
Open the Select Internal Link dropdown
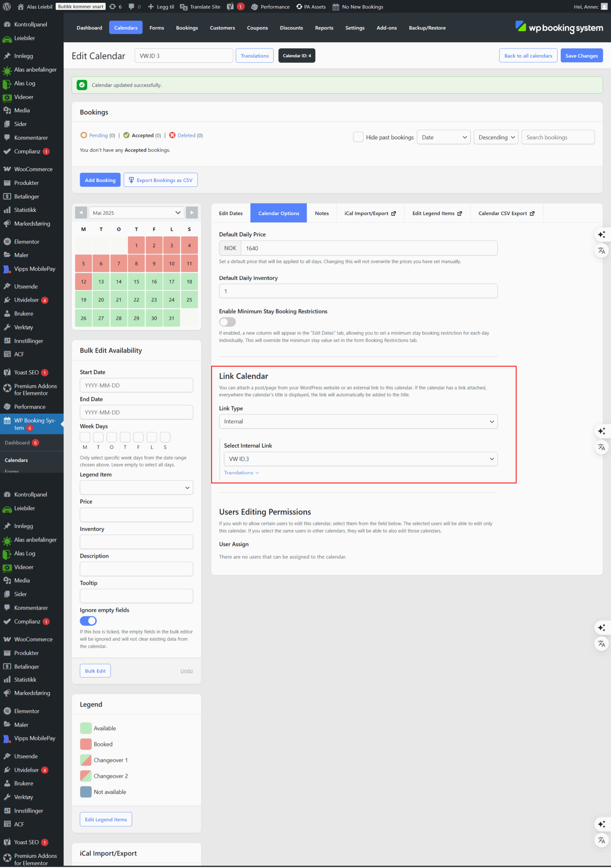click(x=360, y=458)
